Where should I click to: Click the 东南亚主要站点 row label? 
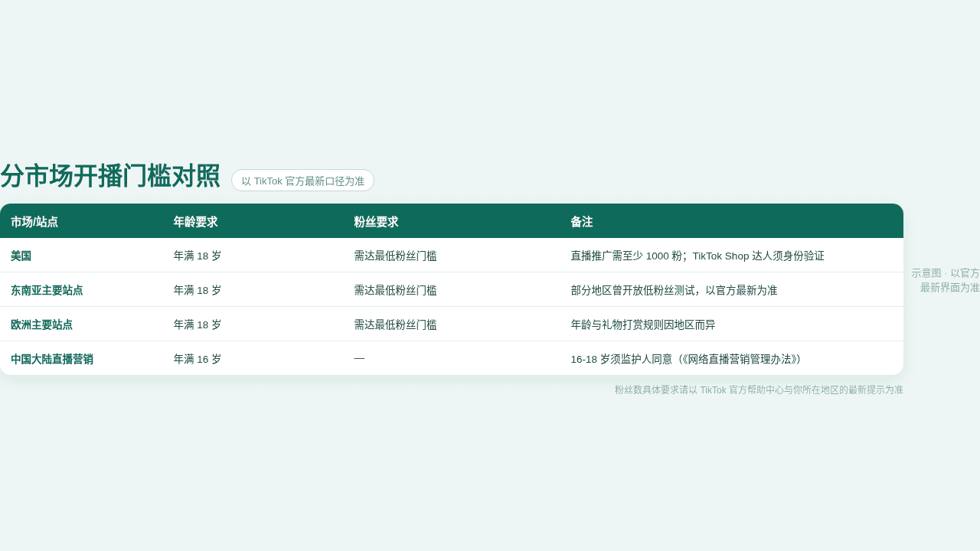(47, 290)
